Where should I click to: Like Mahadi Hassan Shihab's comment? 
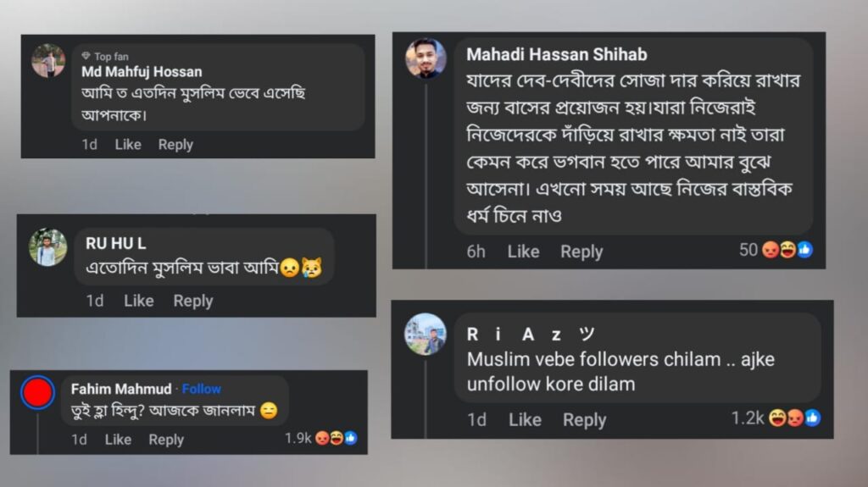(523, 251)
